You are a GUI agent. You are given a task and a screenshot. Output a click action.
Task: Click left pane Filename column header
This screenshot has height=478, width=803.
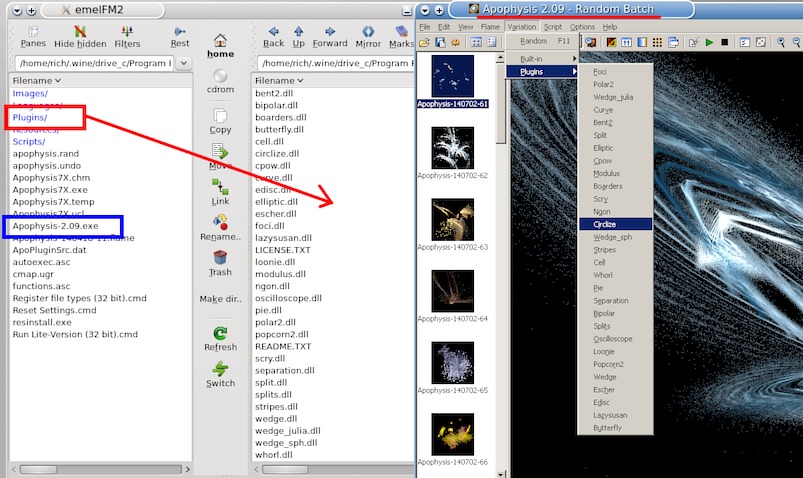point(100,80)
